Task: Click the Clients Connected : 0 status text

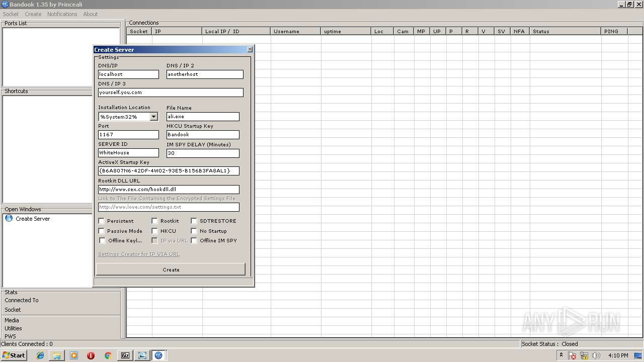Action: pyautogui.click(x=27, y=344)
